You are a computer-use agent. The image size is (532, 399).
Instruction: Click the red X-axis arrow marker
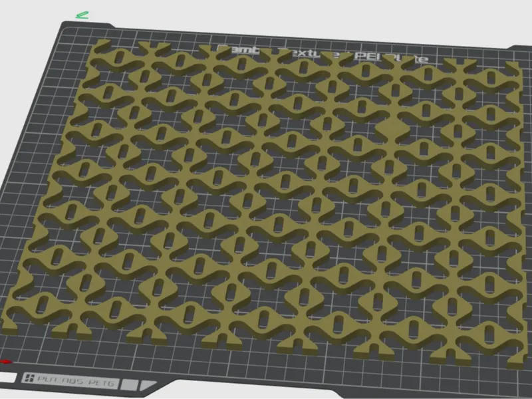[6, 362]
